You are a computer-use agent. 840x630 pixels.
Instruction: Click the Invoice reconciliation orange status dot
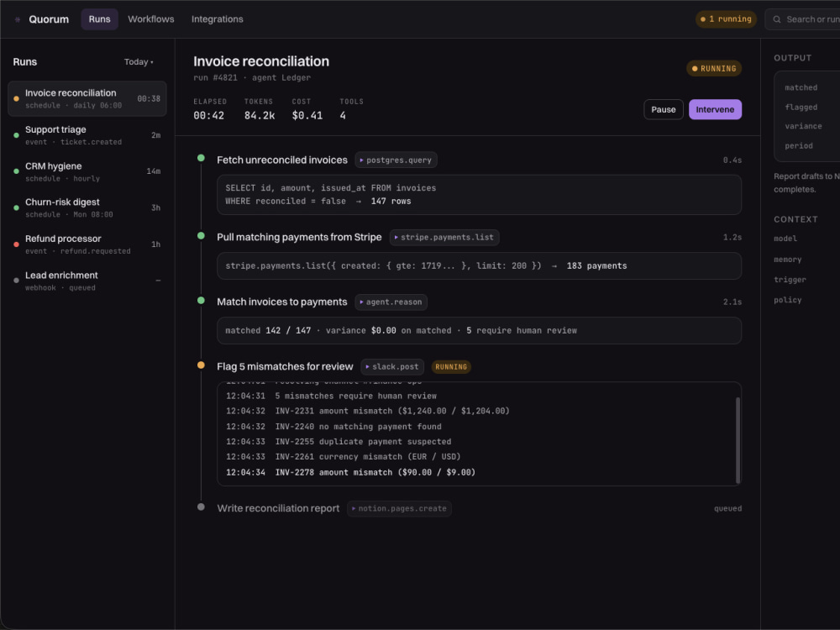point(16,98)
